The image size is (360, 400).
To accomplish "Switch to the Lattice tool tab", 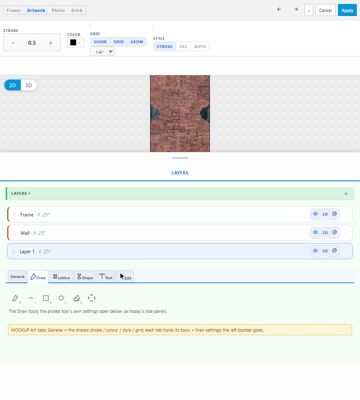I will point(61,277).
